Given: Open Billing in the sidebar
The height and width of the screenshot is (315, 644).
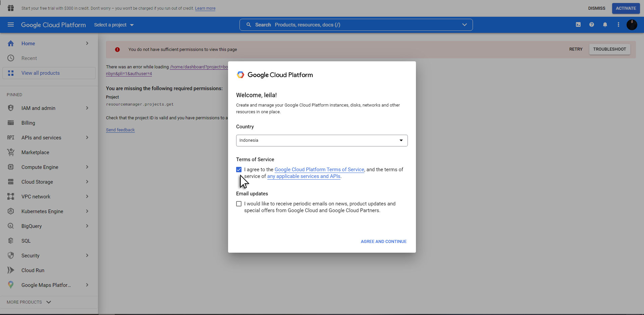Looking at the screenshot, I should (28, 123).
